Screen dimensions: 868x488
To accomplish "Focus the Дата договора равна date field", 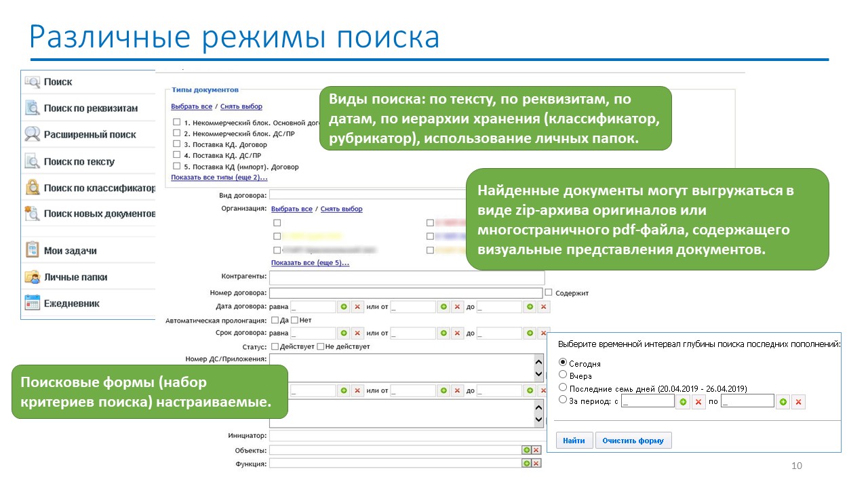I will (x=313, y=307).
